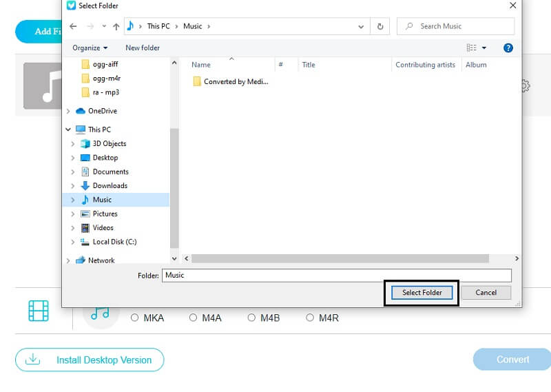Click Install Desktop Version button
This screenshot has height=392, width=551.
pyautogui.click(x=90, y=360)
